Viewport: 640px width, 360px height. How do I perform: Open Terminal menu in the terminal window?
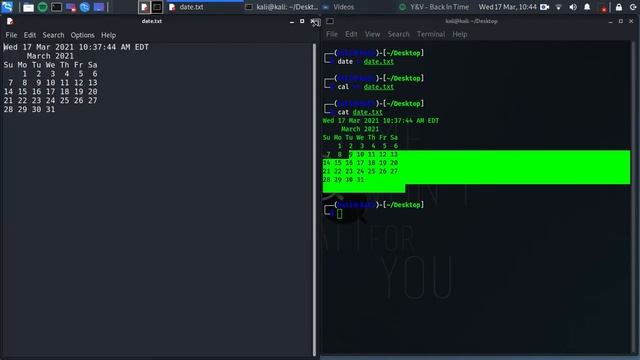(x=431, y=34)
